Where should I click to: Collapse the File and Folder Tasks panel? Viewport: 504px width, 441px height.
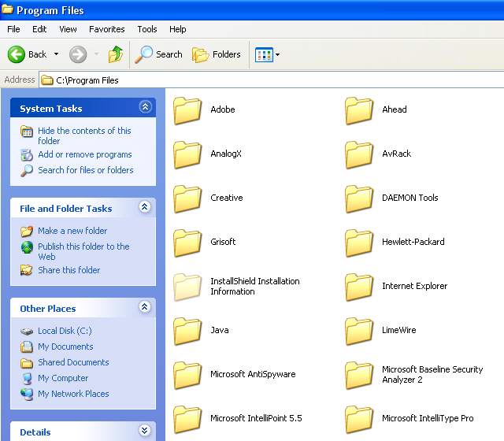point(145,207)
